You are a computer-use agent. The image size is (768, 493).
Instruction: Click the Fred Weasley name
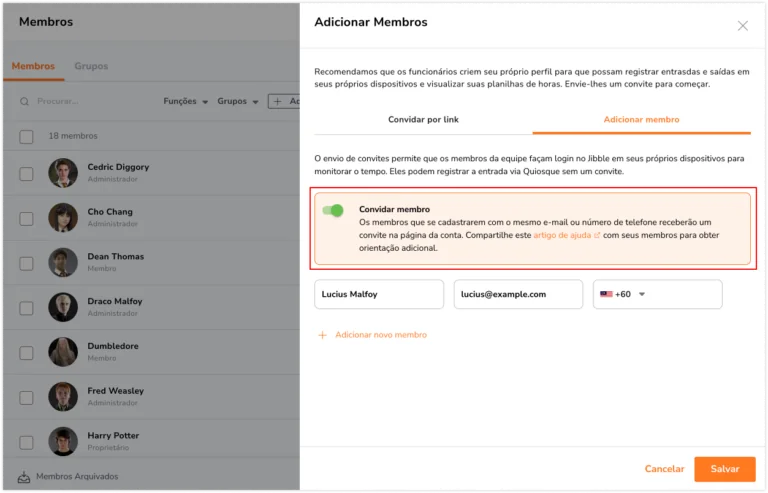116,391
